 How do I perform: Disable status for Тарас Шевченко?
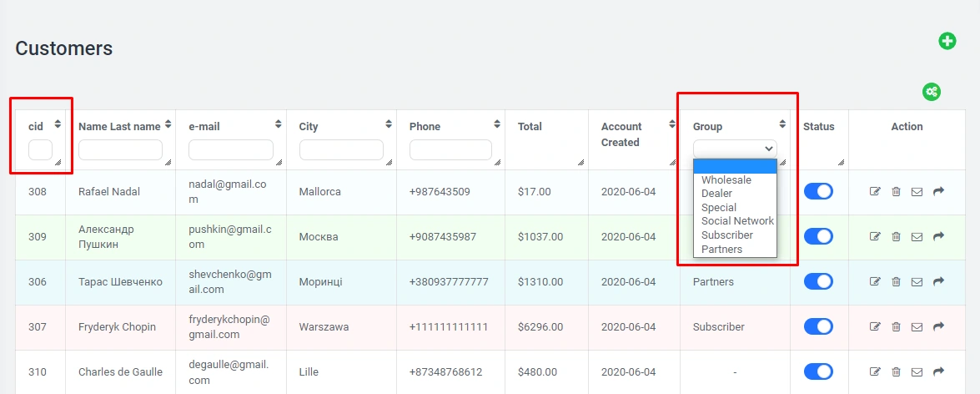click(x=818, y=282)
